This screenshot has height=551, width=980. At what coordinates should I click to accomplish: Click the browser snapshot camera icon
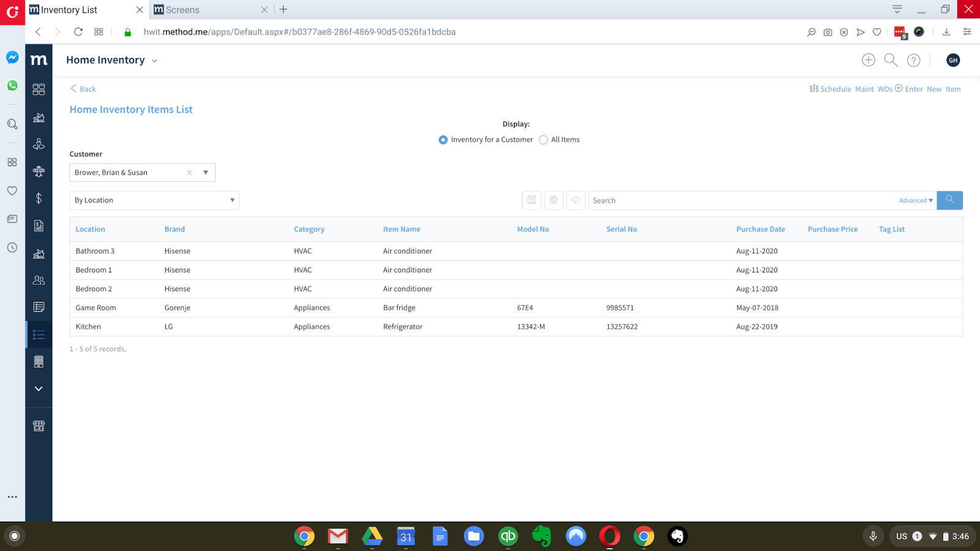point(828,32)
